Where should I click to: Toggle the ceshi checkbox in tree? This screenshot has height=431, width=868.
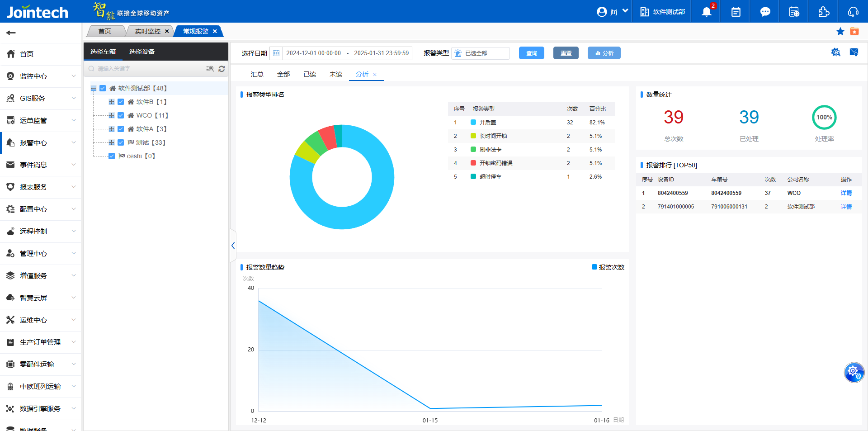click(112, 156)
